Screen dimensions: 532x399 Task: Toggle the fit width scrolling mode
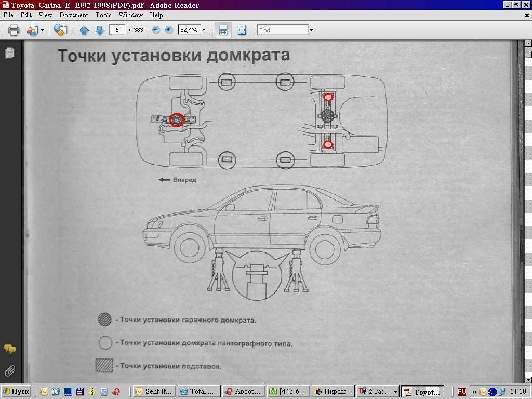click(223, 30)
